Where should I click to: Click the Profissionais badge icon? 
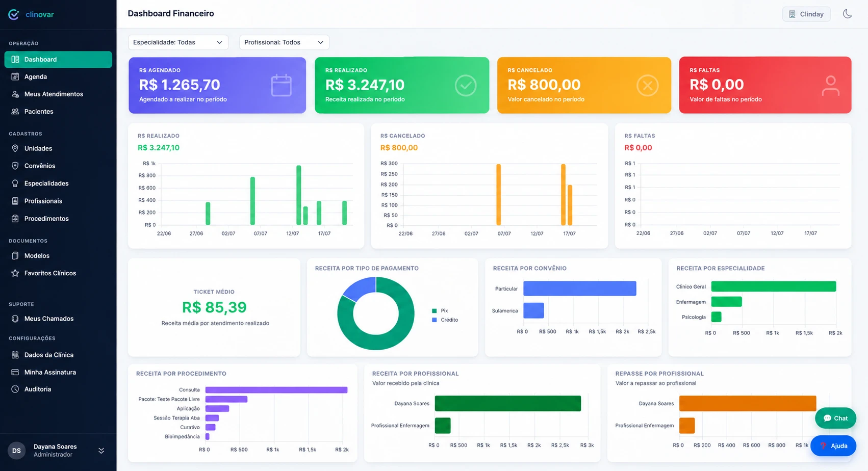tap(15, 201)
